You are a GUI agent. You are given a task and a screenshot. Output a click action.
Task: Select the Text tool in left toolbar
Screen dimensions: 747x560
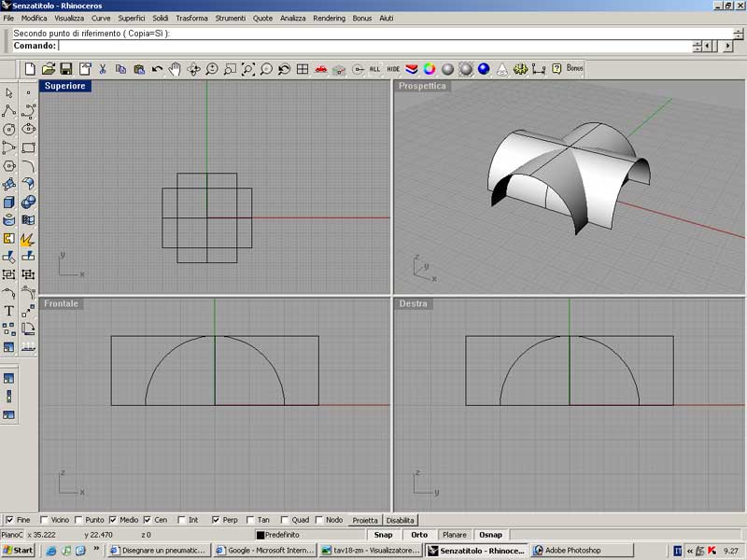pyautogui.click(x=9, y=311)
